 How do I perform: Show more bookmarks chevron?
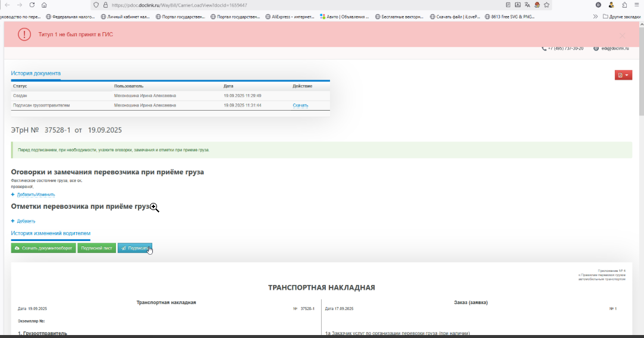click(595, 17)
